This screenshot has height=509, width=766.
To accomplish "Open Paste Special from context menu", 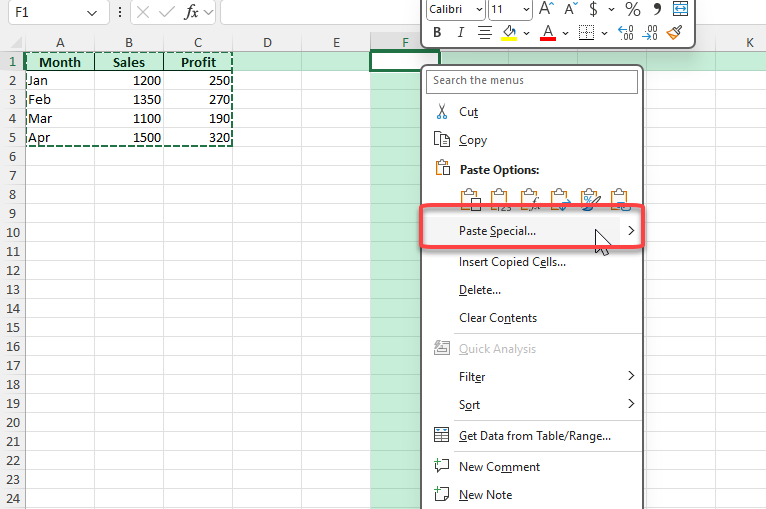I will tap(521, 231).
